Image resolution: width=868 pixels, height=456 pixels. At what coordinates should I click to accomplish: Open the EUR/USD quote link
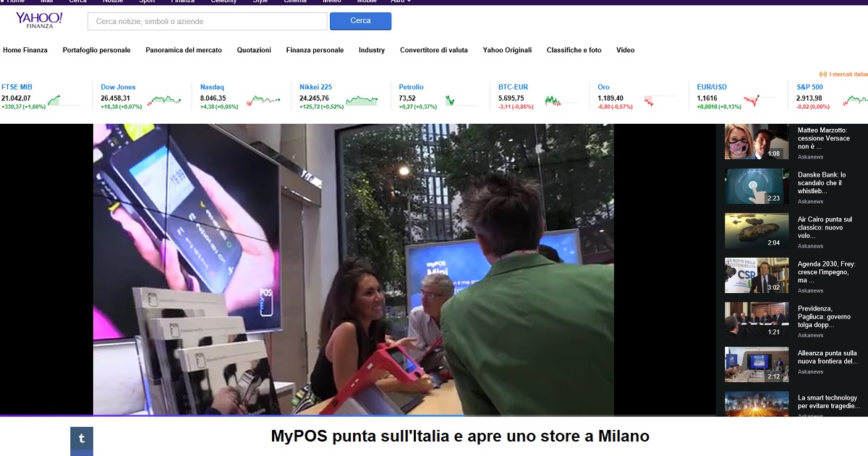712,87
